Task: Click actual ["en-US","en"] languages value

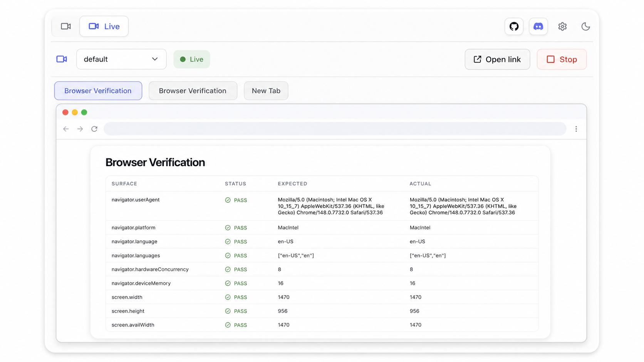Action: (x=428, y=255)
